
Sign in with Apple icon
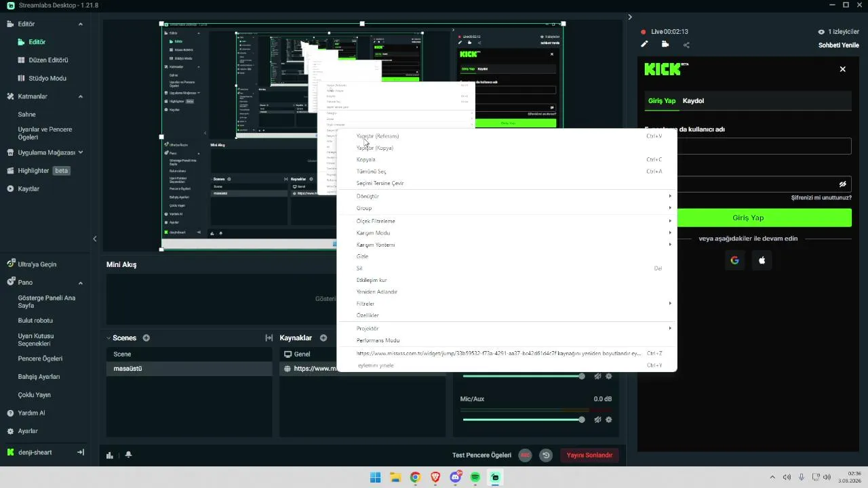(x=762, y=260)
